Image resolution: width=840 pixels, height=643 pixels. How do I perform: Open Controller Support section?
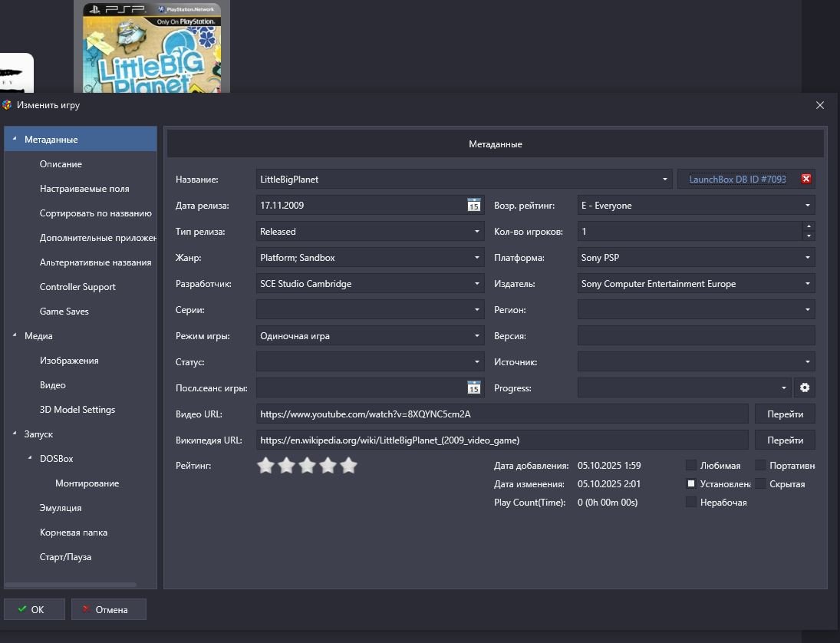click(77, 287)
